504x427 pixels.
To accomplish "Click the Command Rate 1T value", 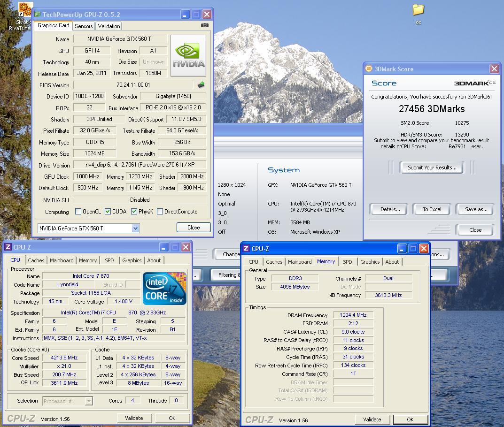I will (353, 374).
